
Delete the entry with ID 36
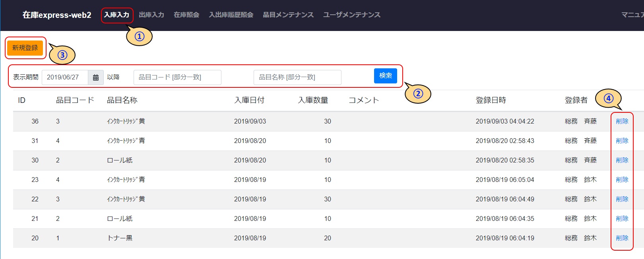[x=622, y=121]
